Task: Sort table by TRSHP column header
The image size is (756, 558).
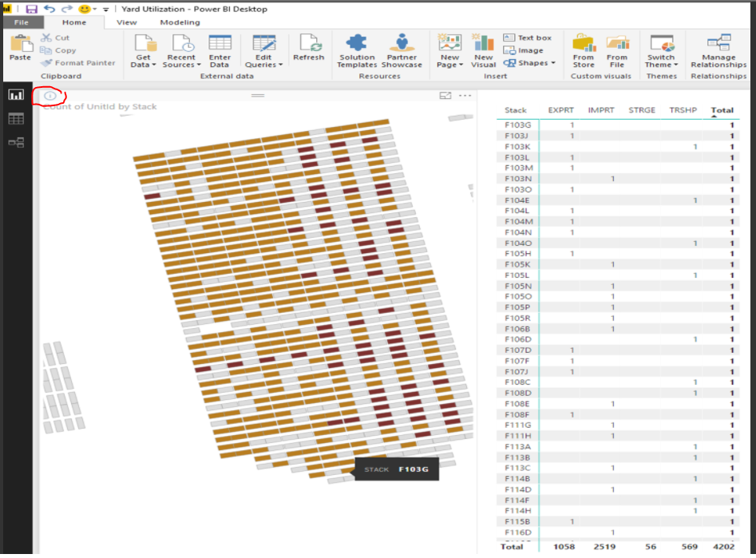Action: [x=683, y=110]
